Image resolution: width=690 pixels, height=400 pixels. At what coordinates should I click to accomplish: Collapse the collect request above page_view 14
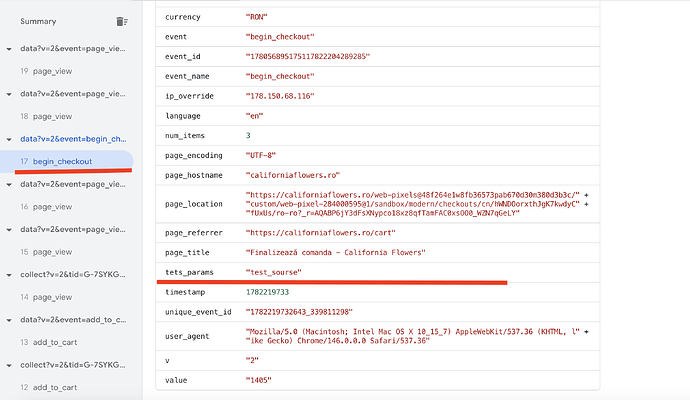[x=9, y=275]
